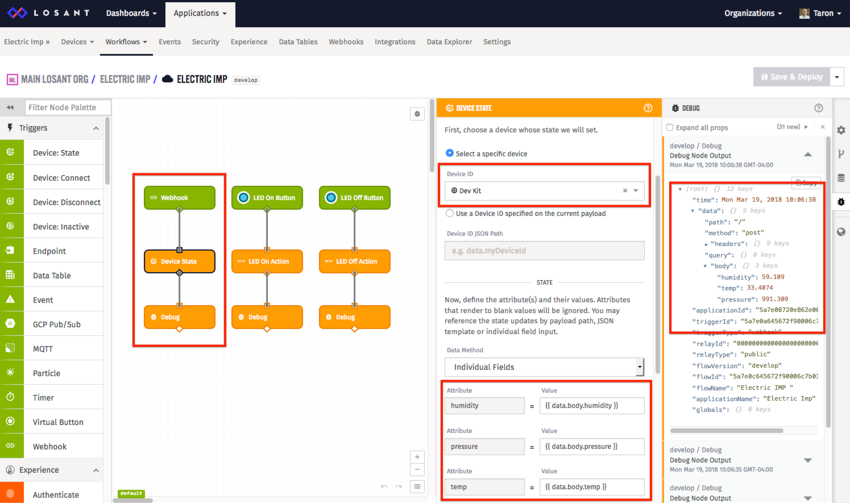Open Save & Deploy dropdown arrow
This screenshot has height=504, width=850.
pos(837,77)
